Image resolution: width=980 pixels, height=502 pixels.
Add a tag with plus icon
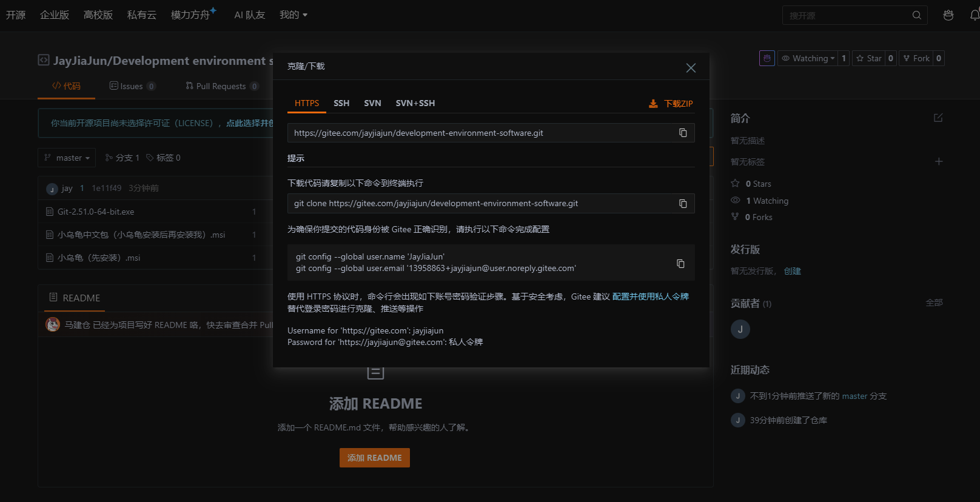(939, 161)
